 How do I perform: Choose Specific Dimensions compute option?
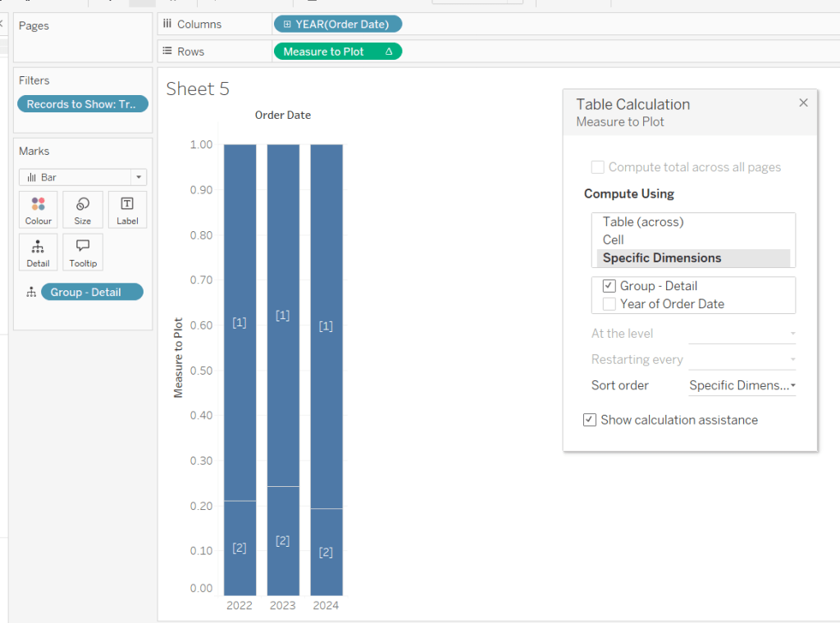(661, 258)
